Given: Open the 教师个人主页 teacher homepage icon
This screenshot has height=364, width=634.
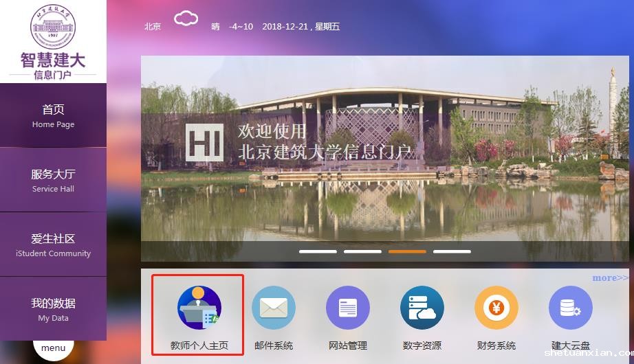Looking at the screenshot, I should point(199,308).
